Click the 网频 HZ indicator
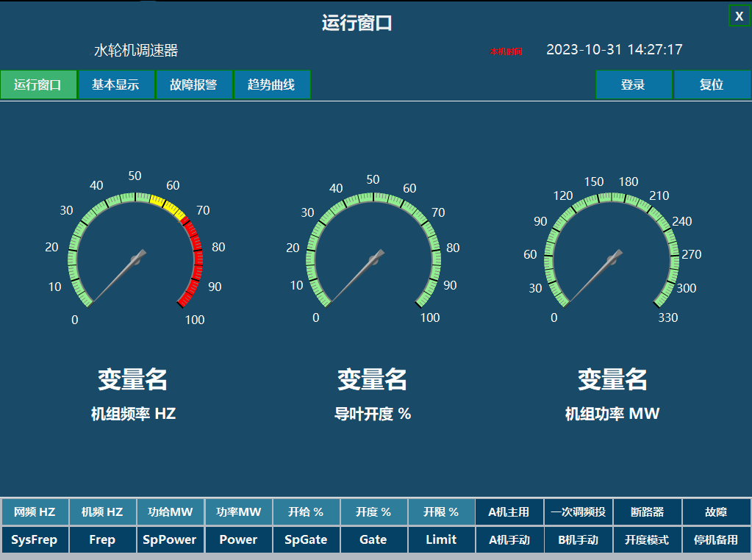The height and width of the screenshot is (560, 752). [x=34, y=512]
